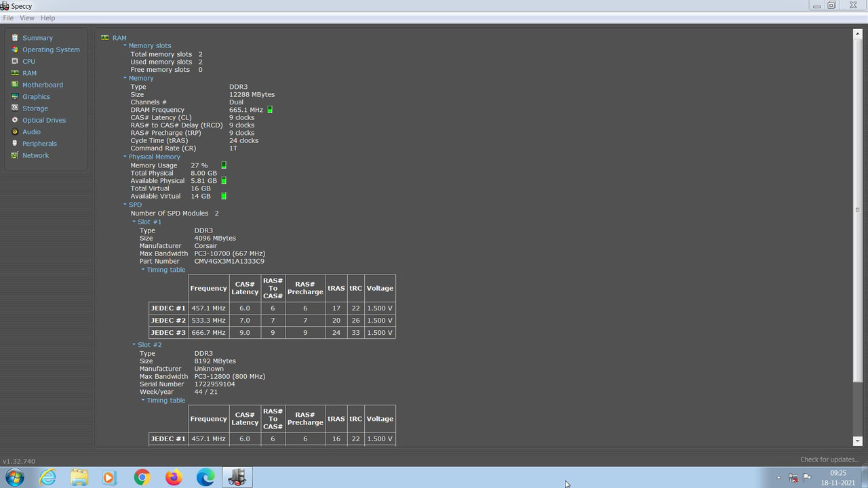Click the green DRAM Frequency status indicator
This screenshot has width=868, height=488.
coord(270,110)
